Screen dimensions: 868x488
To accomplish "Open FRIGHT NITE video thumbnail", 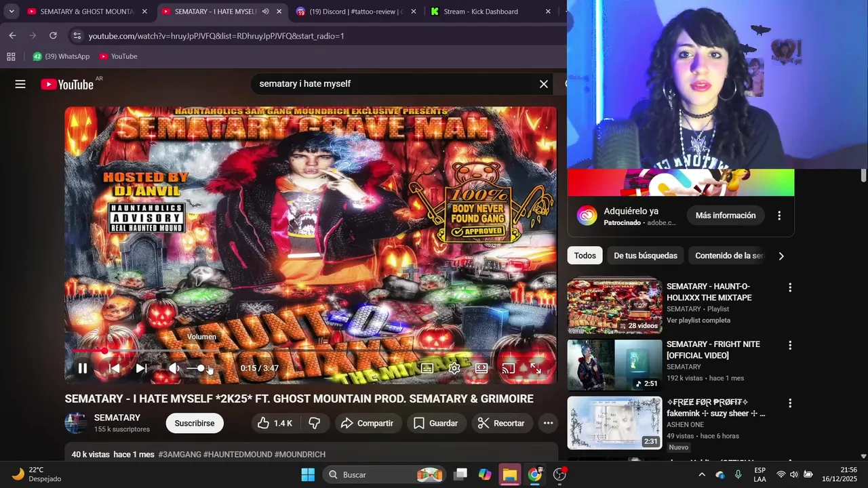I will (614, 365).
